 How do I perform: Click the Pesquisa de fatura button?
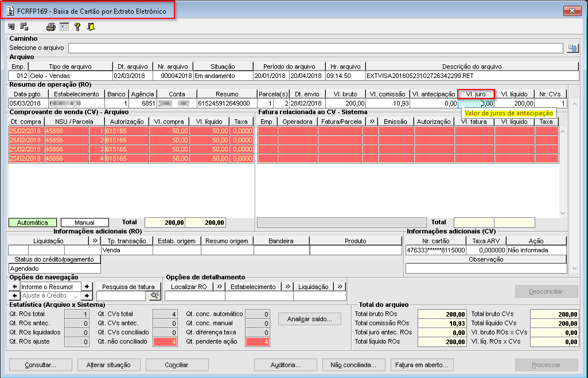[x=128, y=286]
